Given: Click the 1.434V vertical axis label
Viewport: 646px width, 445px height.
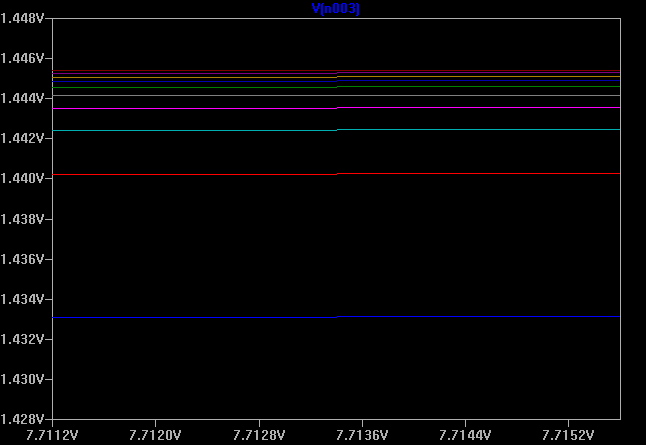Looking at the screenshot, I should (x=22, y=299).
